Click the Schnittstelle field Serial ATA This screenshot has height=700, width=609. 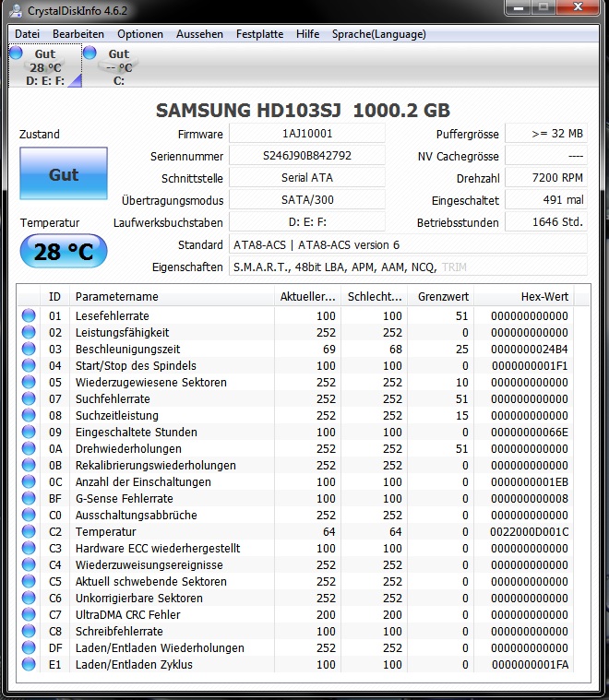(x=307, y=178)
